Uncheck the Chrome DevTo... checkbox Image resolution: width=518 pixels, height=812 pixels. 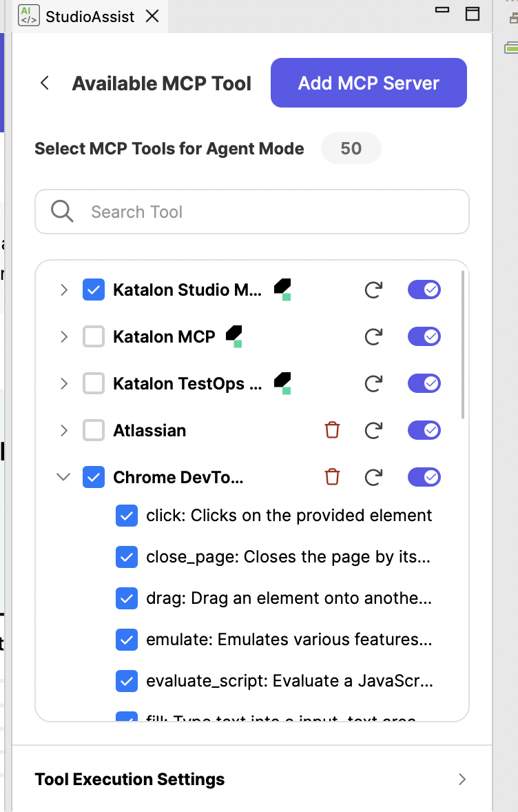pos(94,477)
